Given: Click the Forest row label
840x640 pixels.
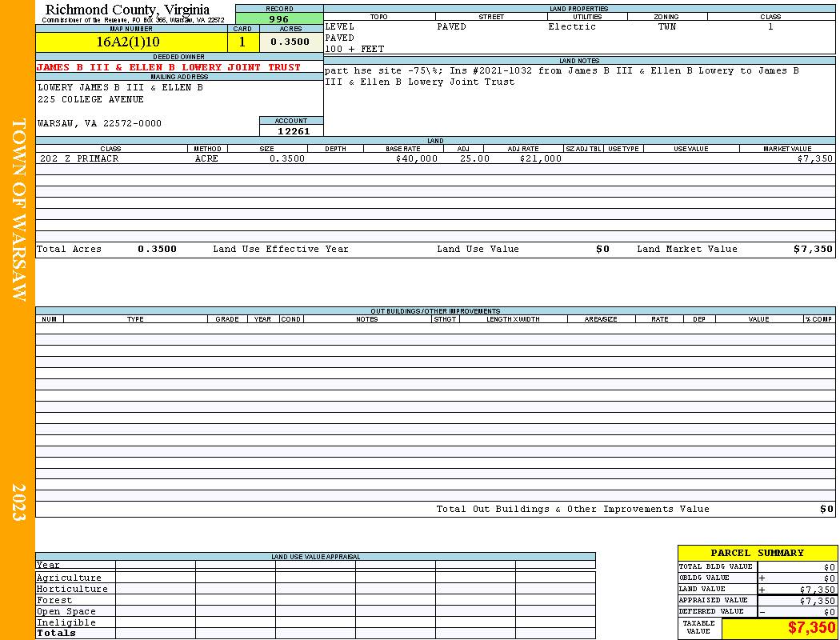Looking at the screenshot, I should (x=54, y=600).
